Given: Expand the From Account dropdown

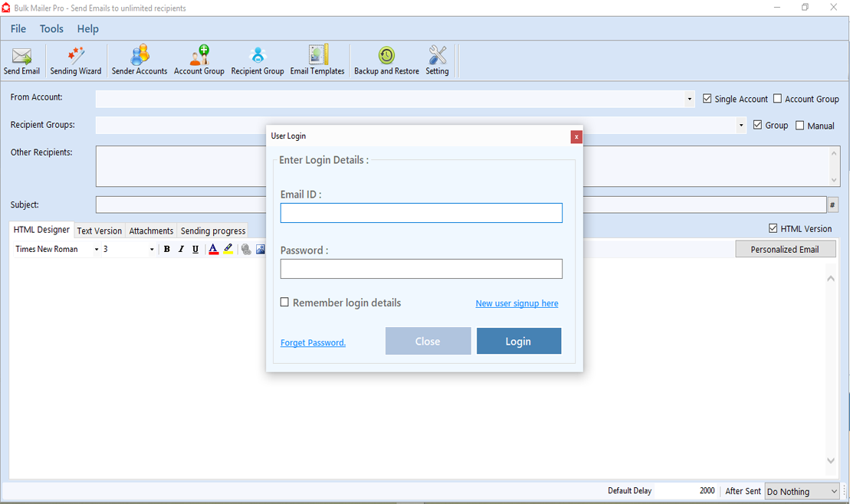Looking at the screenshot, I should click(x=689, y=99).
